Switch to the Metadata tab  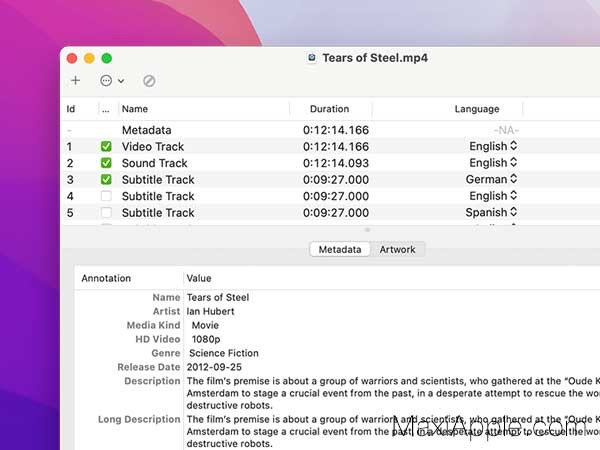pos(340,249)
